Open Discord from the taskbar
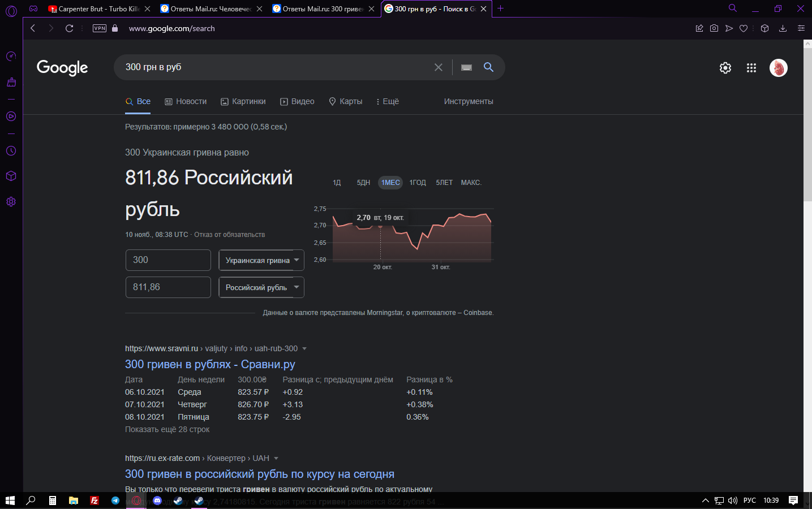The height and width of the screenshot is (509, 812). [x=157, y=501]
